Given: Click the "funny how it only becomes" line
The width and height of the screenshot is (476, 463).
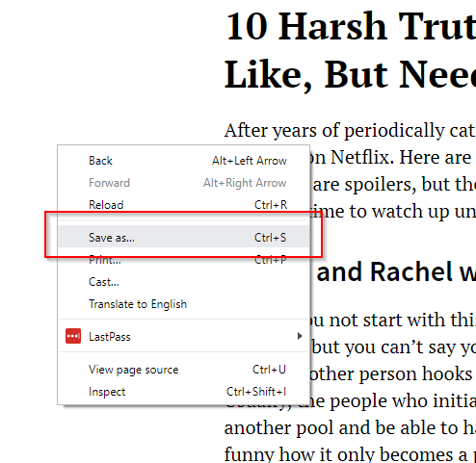Looking at the screenshot, I should pos(350,454).
